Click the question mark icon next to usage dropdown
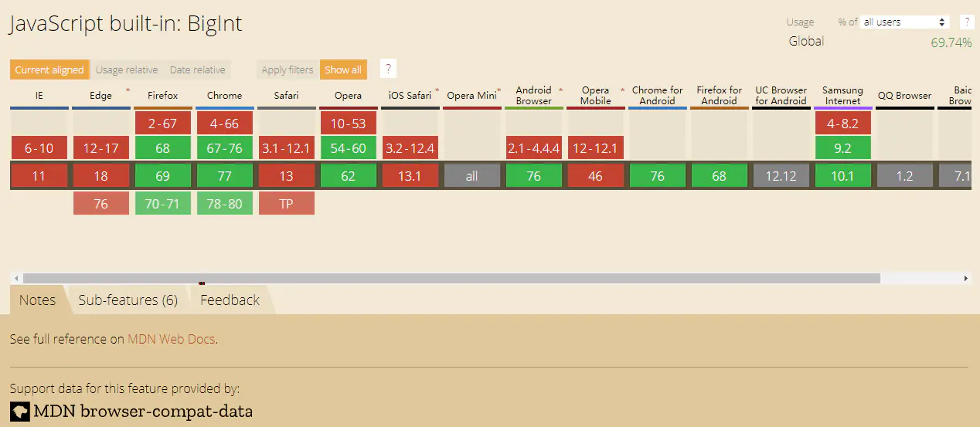The height and width of the screenshot is (427, 980). pos(965,22)
